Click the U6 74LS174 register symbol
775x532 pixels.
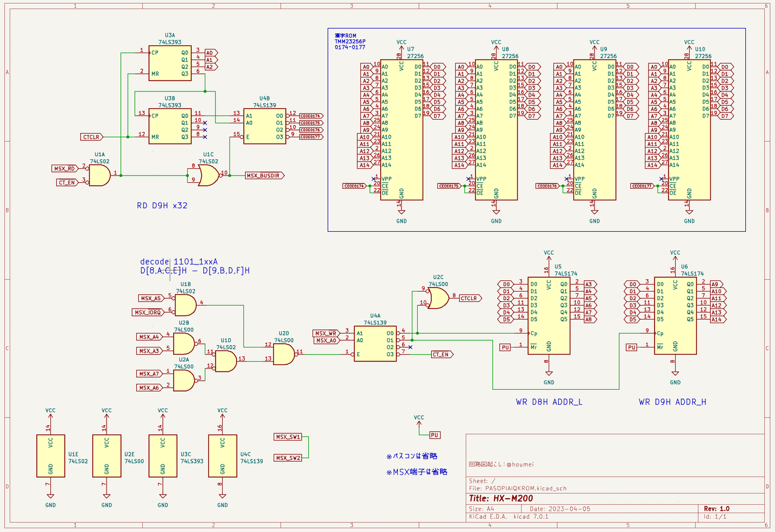click(x=674, y=316)
